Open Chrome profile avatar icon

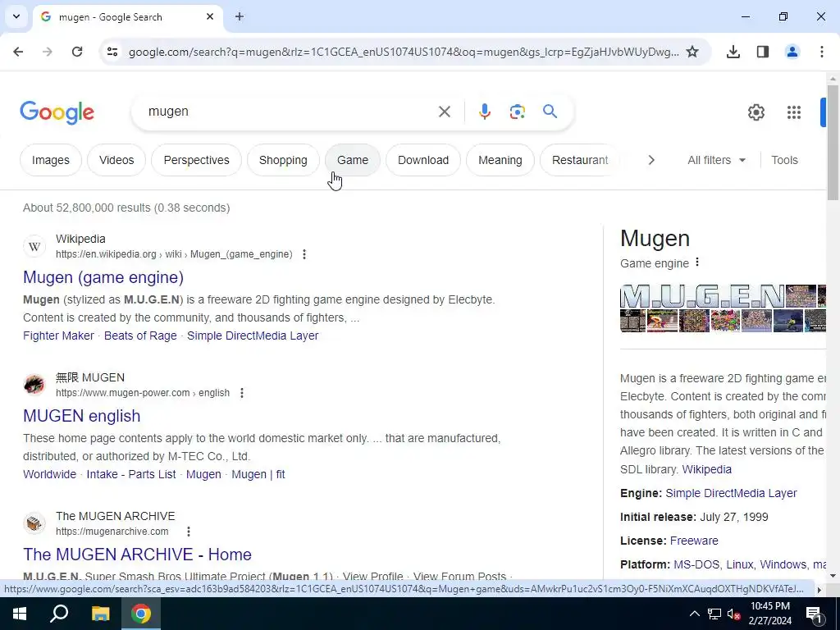click(792, 52)
